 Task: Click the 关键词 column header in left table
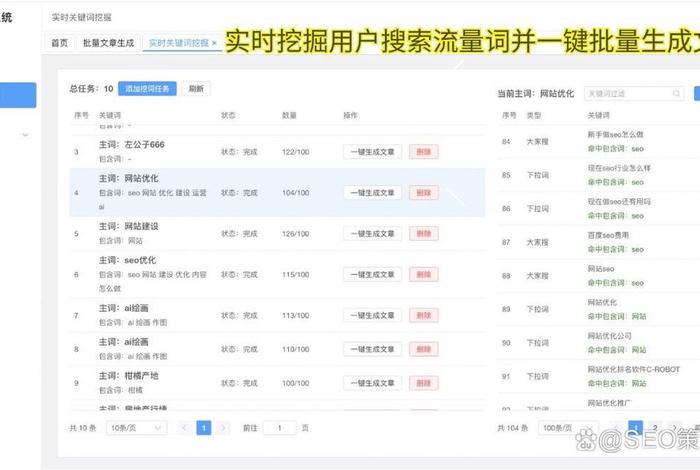click(x=110, y=115)
